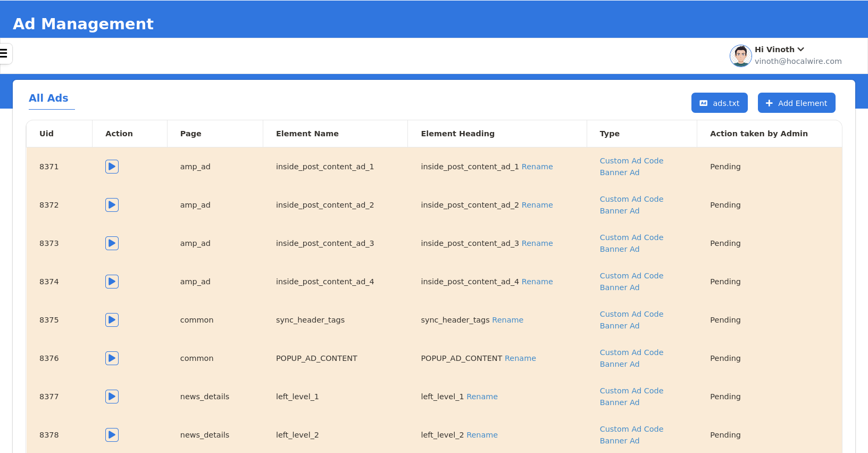
Task: Click the play action icon for left_level_1 row
Action: tap(112, 397)
